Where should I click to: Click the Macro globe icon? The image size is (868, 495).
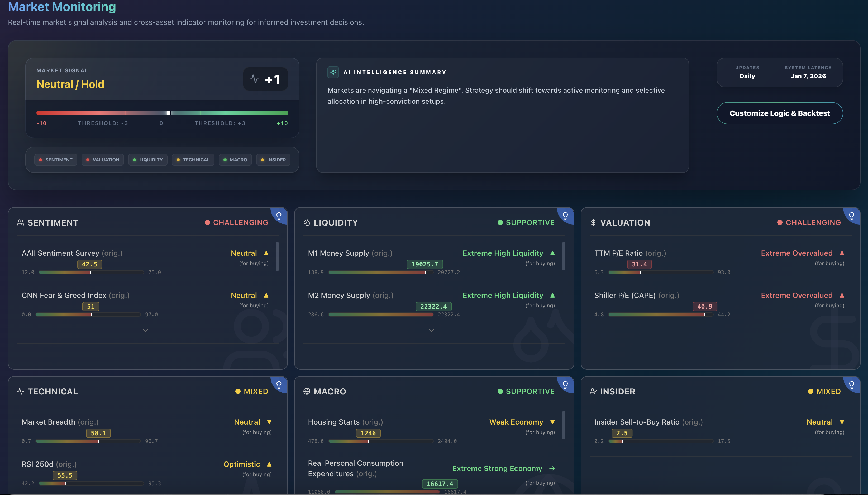[306, 391]
